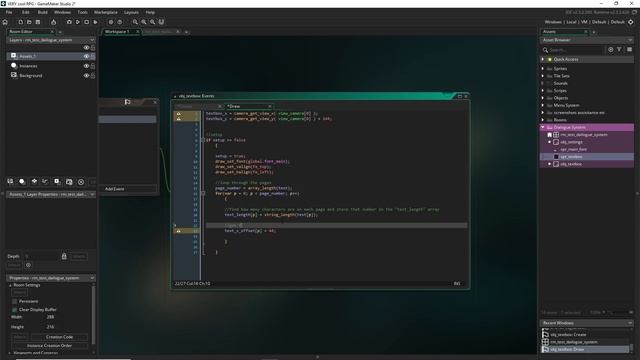Open target settings icon top right

click(x=631, y=22)
